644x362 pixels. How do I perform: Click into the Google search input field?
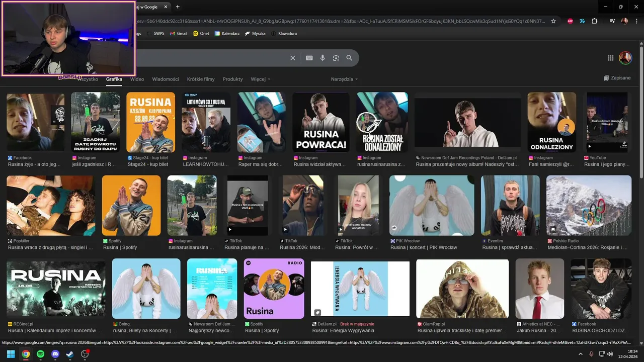tap(211, 58)
